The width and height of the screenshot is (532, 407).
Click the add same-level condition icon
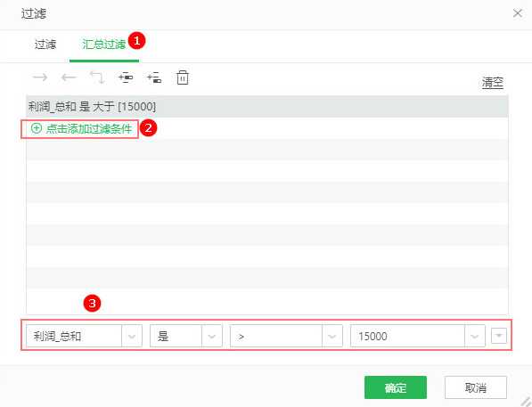coord(126,77)
